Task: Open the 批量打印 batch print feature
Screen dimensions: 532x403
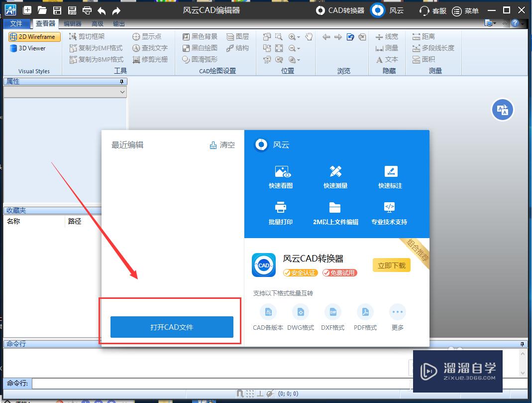Action: pos(281,212)
